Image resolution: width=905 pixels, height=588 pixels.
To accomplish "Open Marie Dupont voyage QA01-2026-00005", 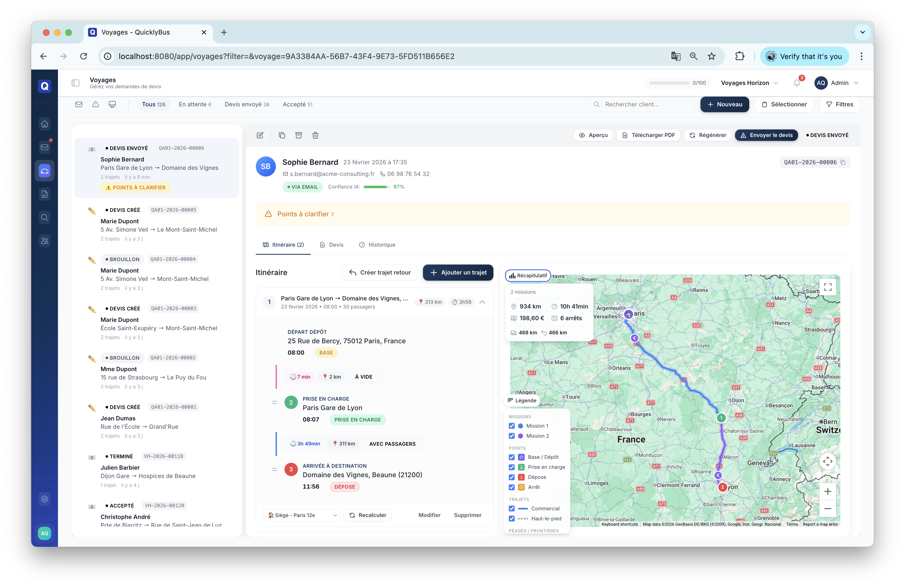I will (x=157, y=224).
